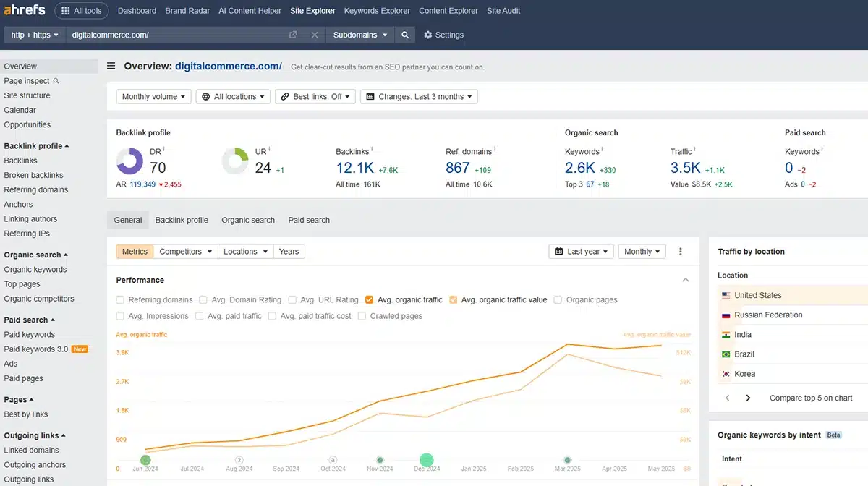Click the Aug 2024 numbered timeline marker
This screenshot has height=486, width=868.
pos(239,459)
